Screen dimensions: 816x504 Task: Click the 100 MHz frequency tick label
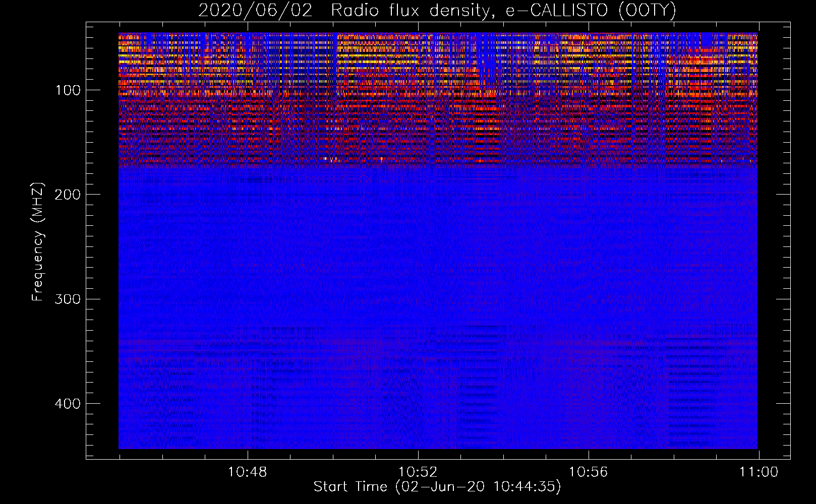tap(68, 90)
